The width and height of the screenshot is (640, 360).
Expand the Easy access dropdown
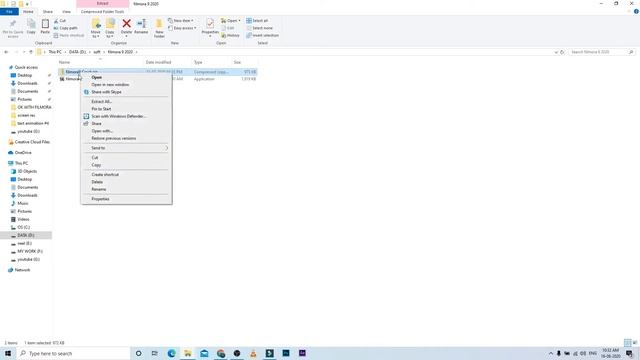[182, 28]
